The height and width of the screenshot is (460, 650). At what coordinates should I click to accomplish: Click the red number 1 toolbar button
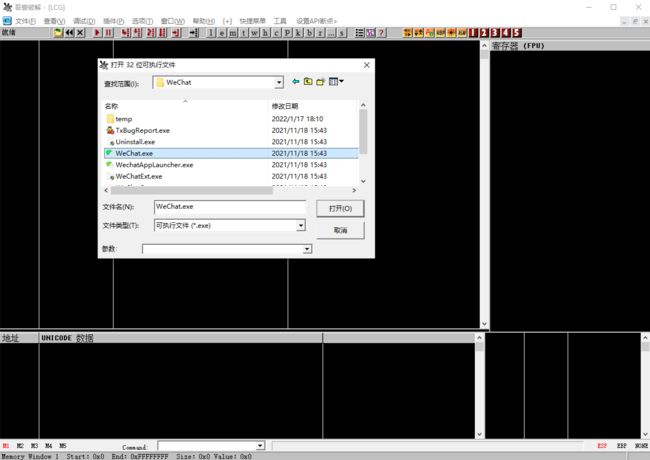pyautogui.click(x=473, y=33)
